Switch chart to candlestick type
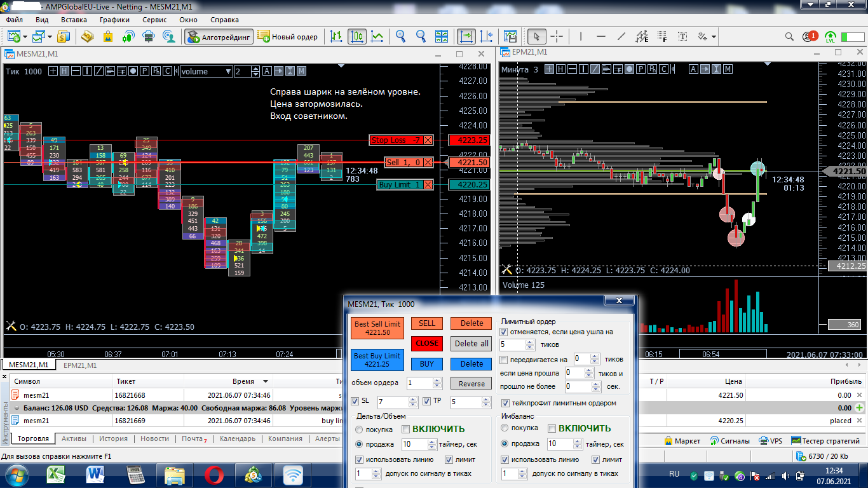The width and height of the screenshot is (868, 488). [356, 37]
